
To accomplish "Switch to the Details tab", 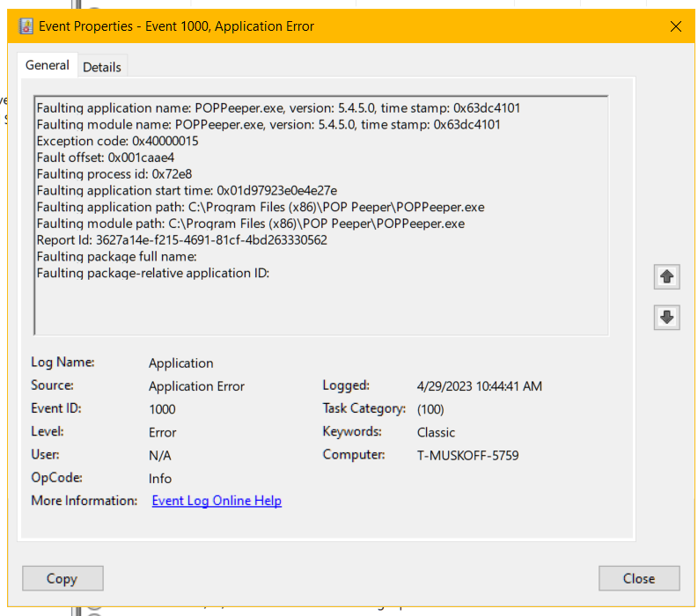I will point(102,67).
